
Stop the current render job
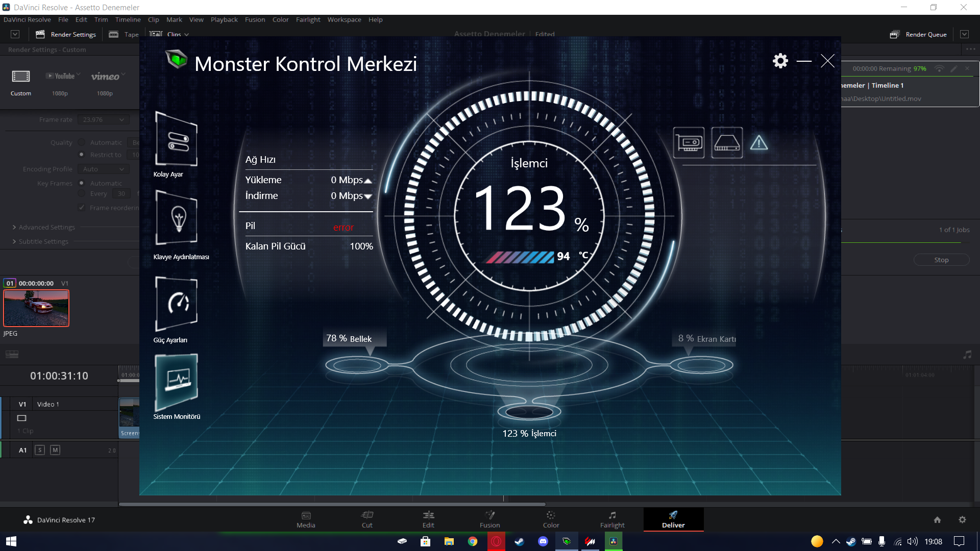click(x=941, y=260)
